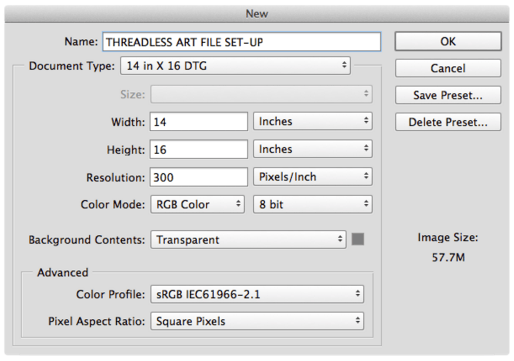Click the Cancel button
The image size is (514, 361).
[448, 68]
